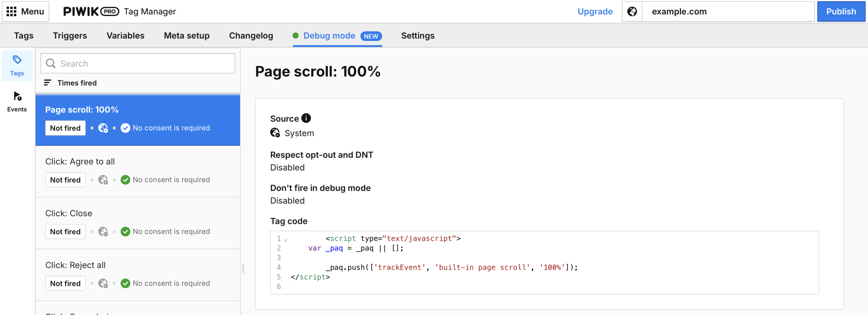868x315 pixels.
Task: Switch to the Tags tab
Action: [x=24, y=36]
